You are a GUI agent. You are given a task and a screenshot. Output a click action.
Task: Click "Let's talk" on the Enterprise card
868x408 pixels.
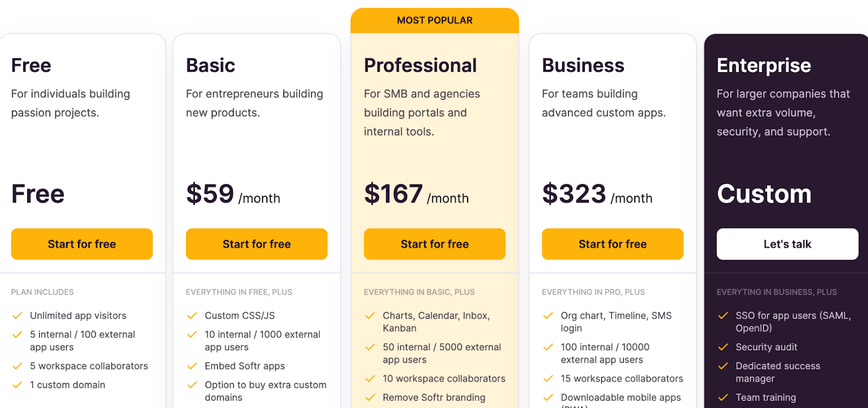[x=787, y=244]
